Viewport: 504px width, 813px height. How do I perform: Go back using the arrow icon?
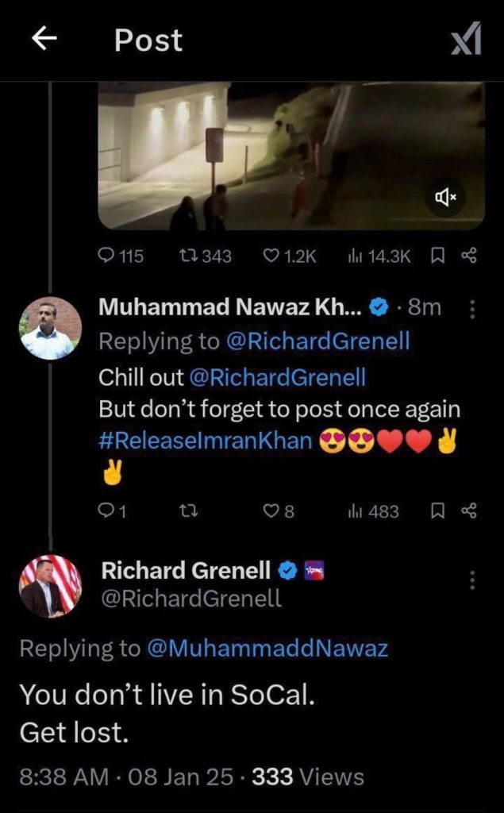[x=44, y=40]
